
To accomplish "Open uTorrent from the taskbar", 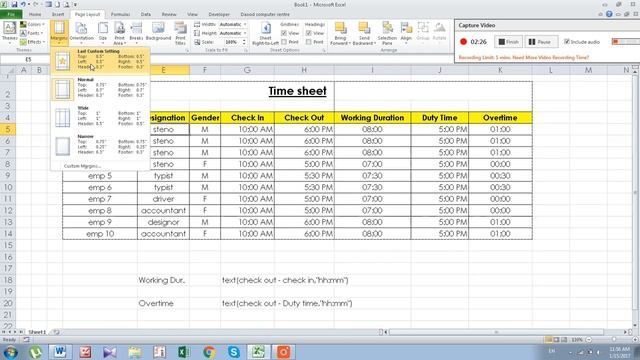I will tap(36, 352).
